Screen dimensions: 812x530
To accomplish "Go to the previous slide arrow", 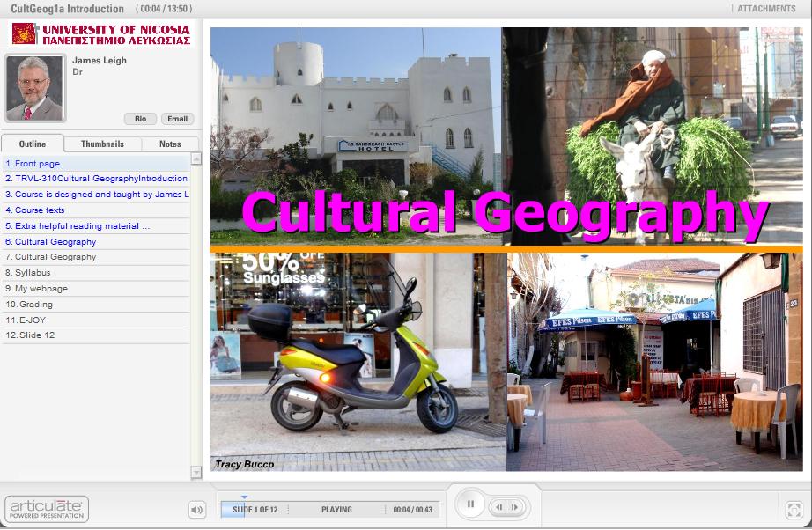I will point(498,507).
